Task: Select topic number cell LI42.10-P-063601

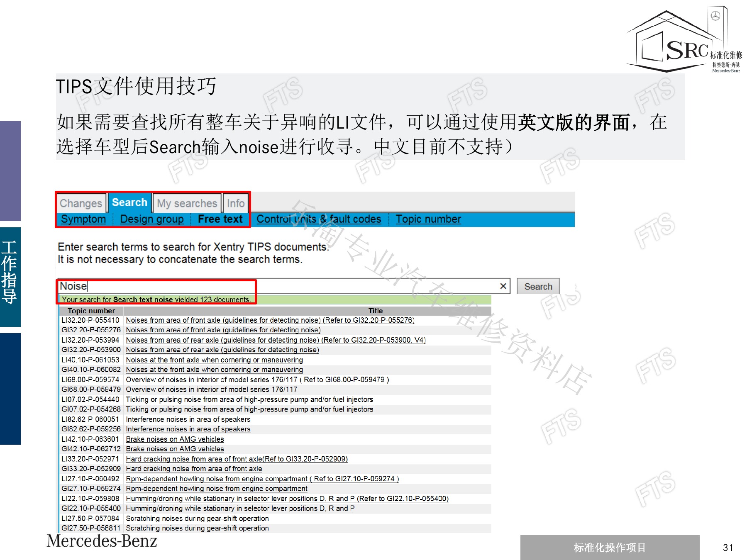Action: click(x=90, y=439)
